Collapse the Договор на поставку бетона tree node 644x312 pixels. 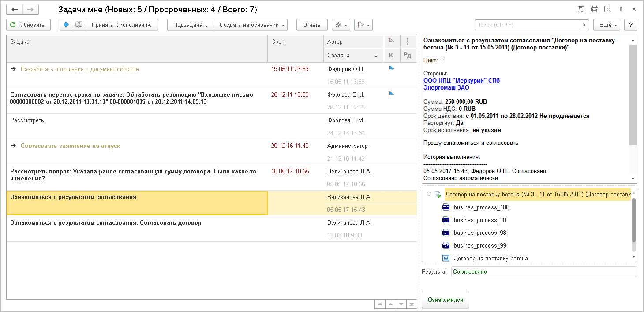pyautogui.click(x=429, y=194)
